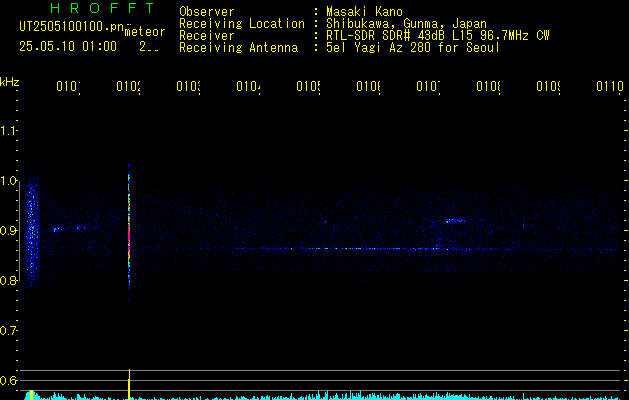
Task: Click the 1.0 frequency axis label
Action: click(8, 181)
